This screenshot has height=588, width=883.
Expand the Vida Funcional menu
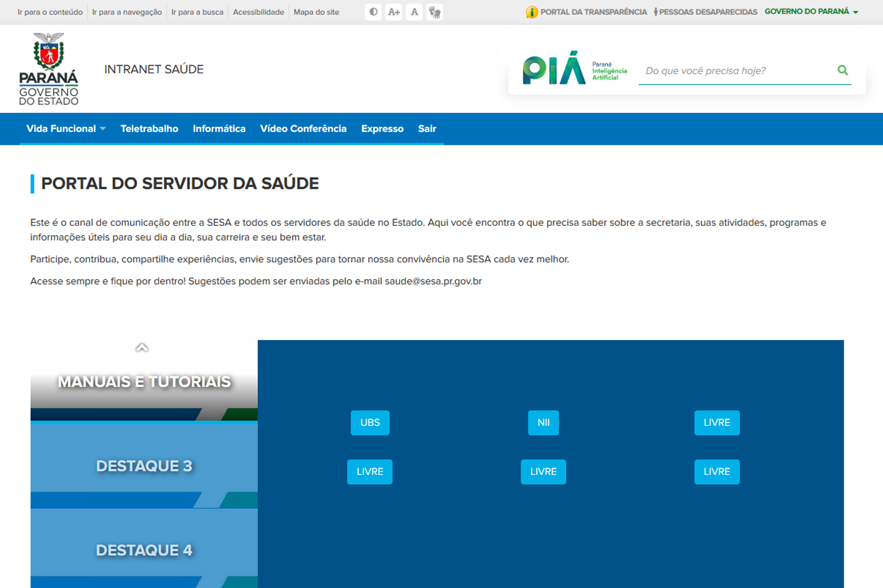click(66, 129)
